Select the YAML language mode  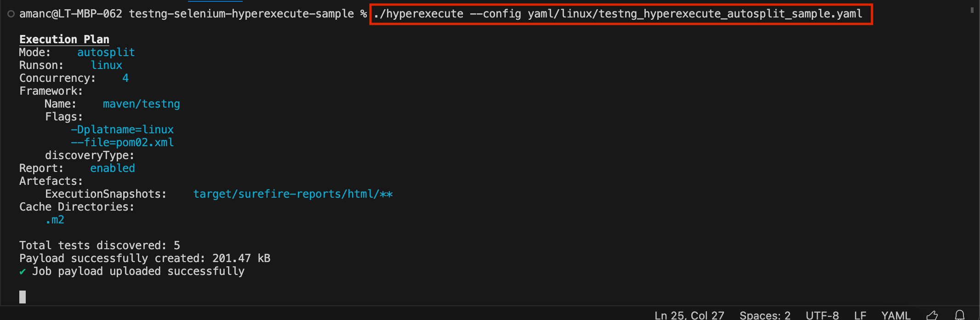(x=895, y=315)
